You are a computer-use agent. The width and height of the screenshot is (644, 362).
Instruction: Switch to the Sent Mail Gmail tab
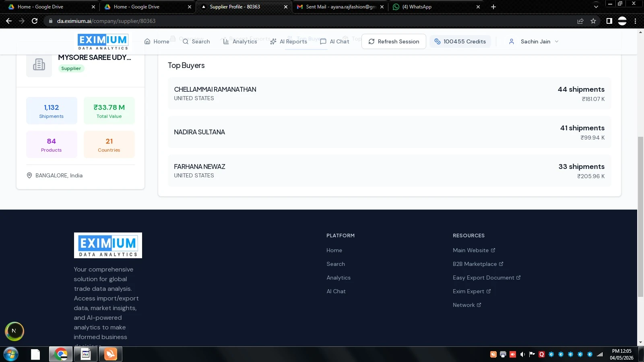[x=339, y=7]
